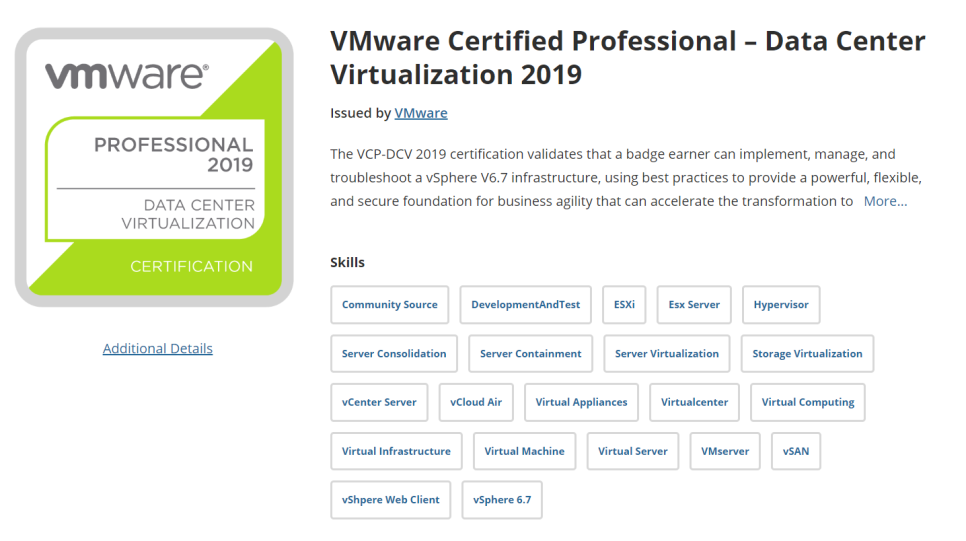The height and width of the screenshot is (541, 966).
Task: Expand description with More... link
Action: [x=885, y=201]
